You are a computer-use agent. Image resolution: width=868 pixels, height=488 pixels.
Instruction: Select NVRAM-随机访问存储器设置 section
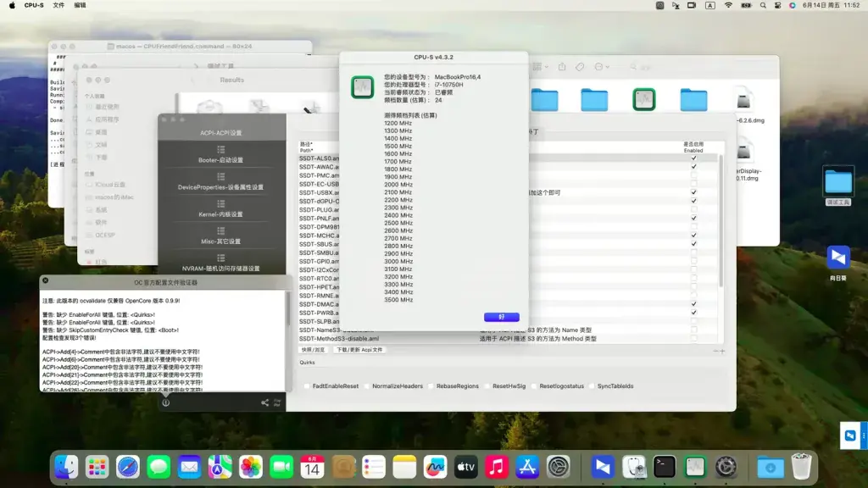[221, 263]
